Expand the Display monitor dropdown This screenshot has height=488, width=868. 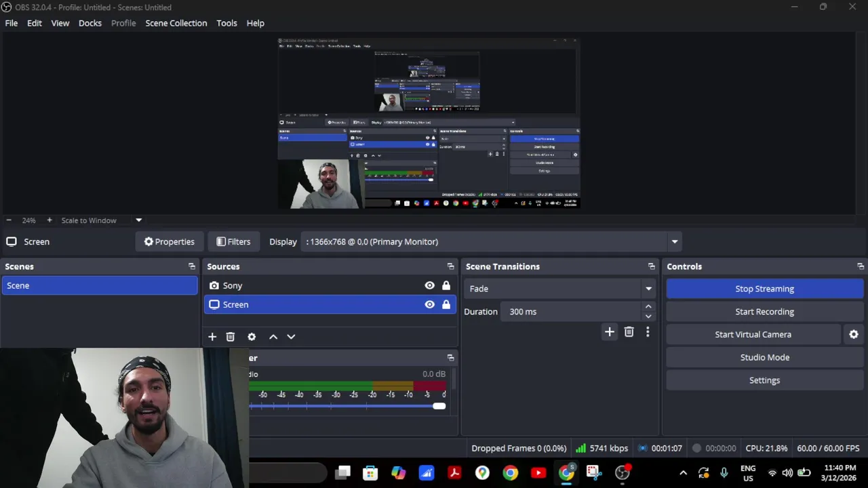674,241
